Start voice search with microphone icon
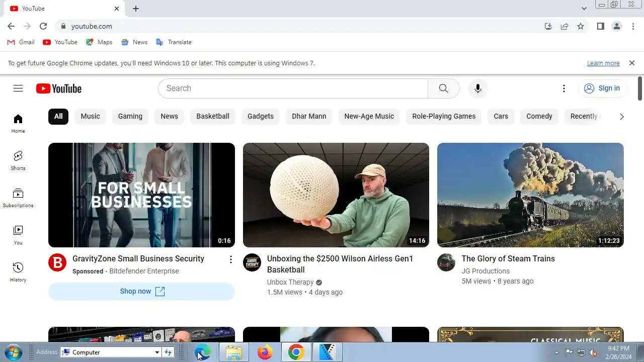644x362 pixels. [x=478, y=88]
